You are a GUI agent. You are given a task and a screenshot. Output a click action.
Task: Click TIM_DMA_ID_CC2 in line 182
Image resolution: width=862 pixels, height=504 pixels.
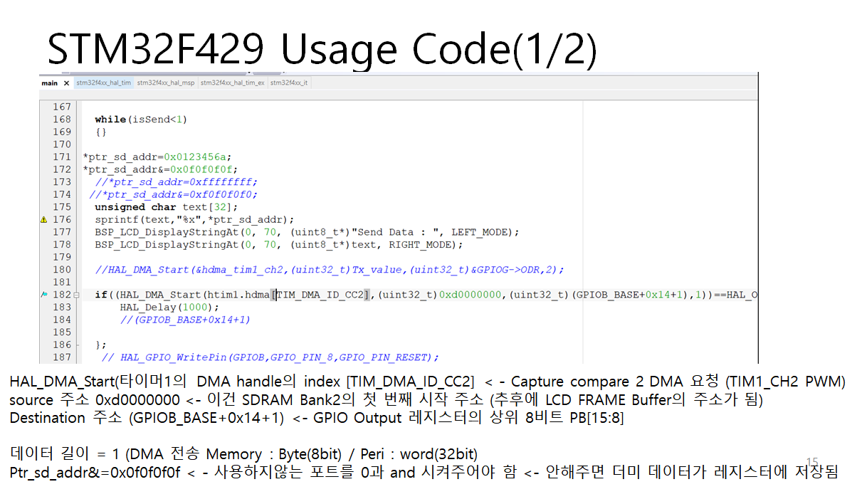322,295
